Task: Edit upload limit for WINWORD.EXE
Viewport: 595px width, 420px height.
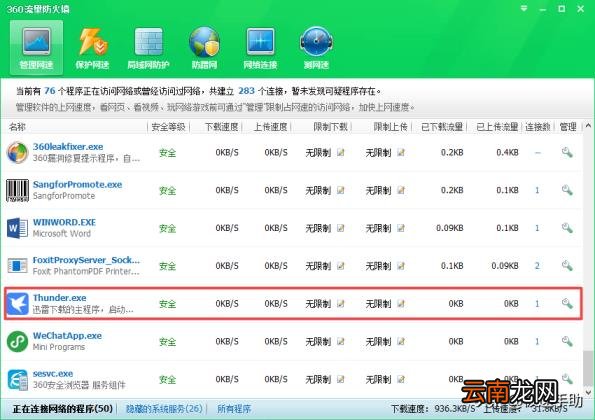Action: pyautogui.click(x=401, y=228)
